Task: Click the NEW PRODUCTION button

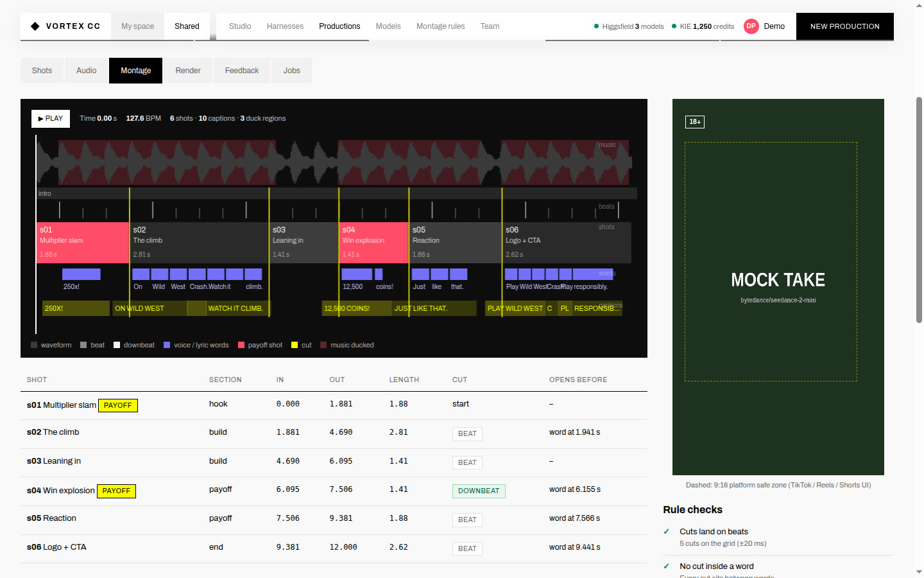Action: 845,26
